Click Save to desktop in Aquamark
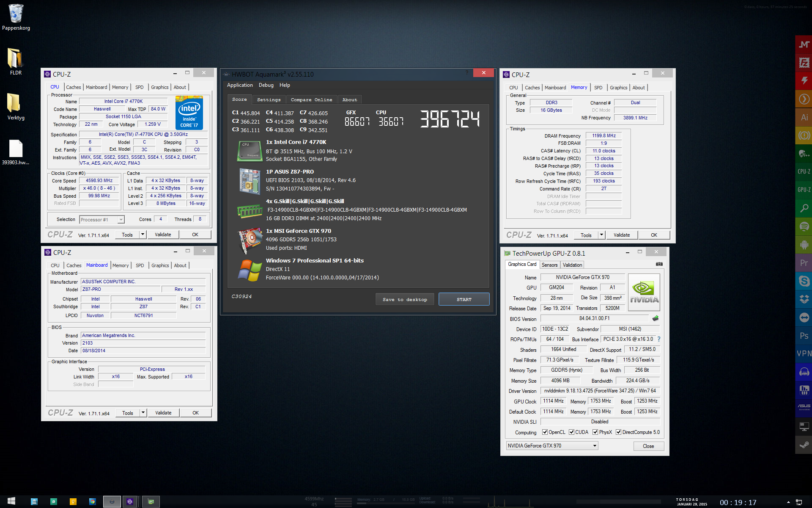 (405, 299)
